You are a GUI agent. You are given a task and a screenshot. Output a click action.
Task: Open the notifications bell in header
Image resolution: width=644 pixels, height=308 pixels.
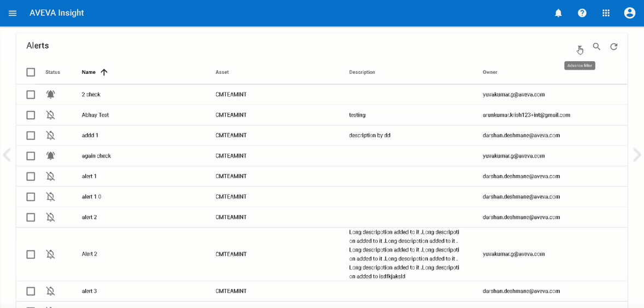558,13
